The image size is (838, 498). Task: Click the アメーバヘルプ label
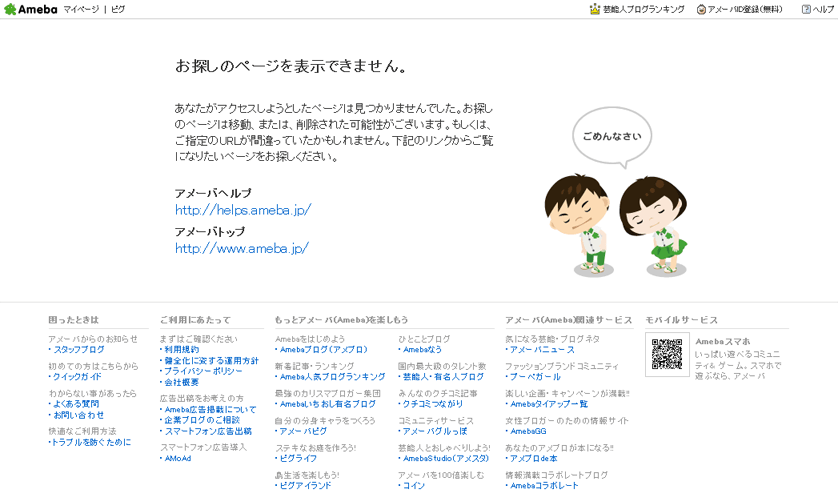coord(213,193)
